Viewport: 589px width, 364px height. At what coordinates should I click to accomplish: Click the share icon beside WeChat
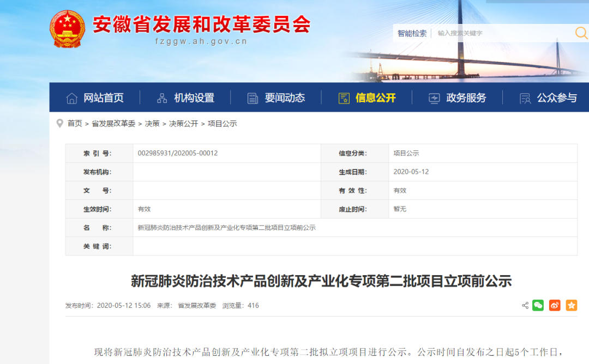[525, 305]
